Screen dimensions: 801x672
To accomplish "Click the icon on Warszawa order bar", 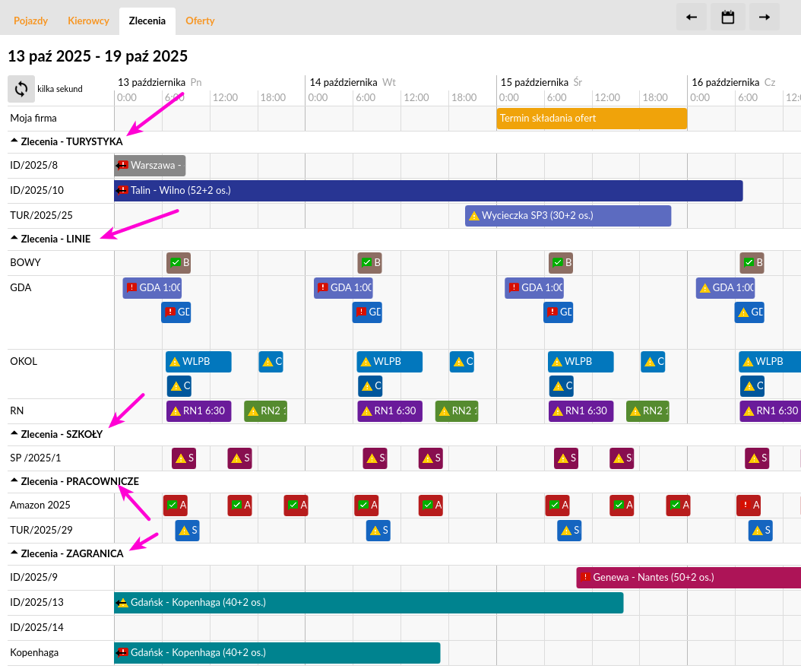I will (122, 166).
